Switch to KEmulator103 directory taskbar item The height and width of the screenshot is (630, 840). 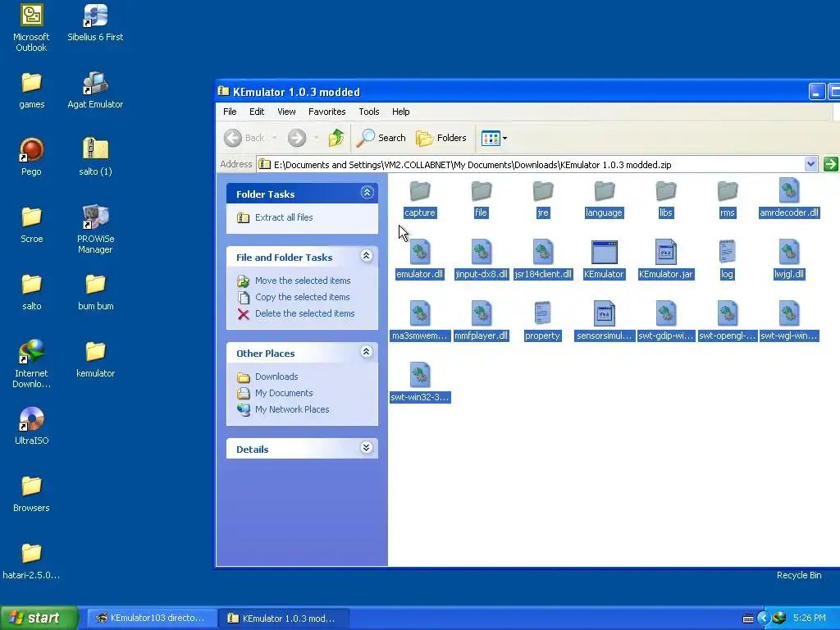(150, 618)
